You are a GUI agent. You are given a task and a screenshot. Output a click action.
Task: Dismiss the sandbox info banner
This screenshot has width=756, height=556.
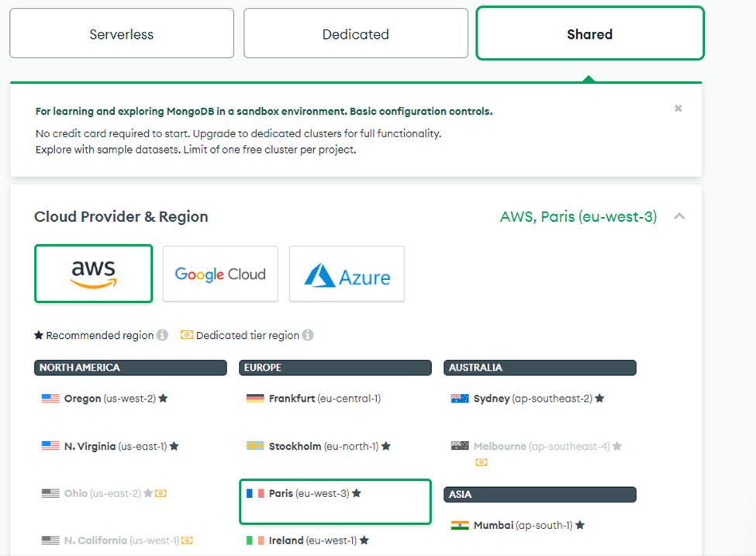678,108
